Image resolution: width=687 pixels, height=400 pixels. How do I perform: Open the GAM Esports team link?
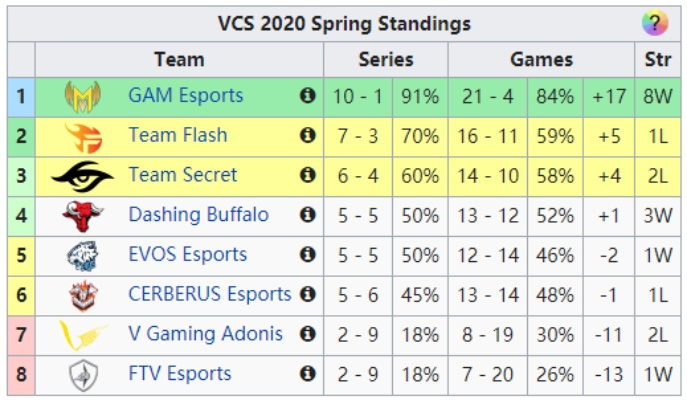tap(185, 96)
